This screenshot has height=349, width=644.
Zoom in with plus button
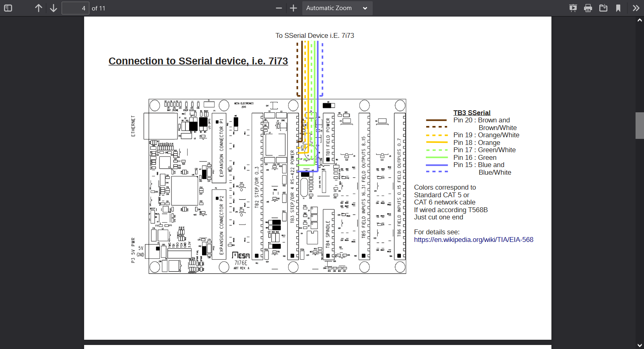[x=293, y=8]
